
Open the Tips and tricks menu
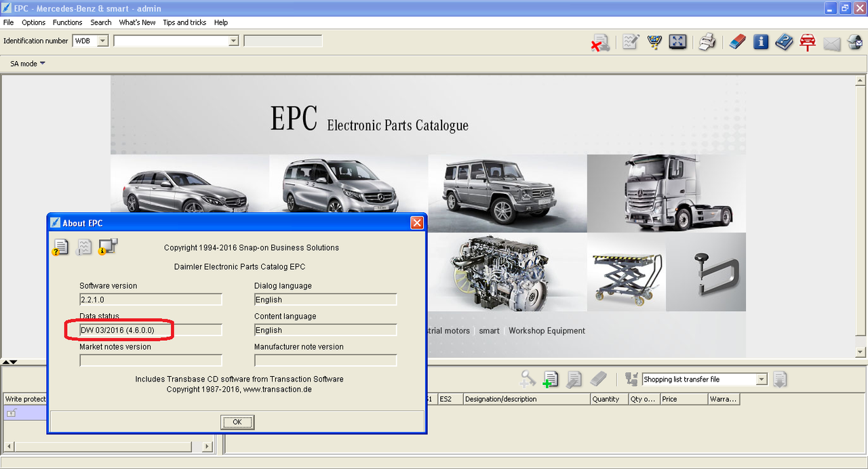pyautogui.click(x=184, y=22)
